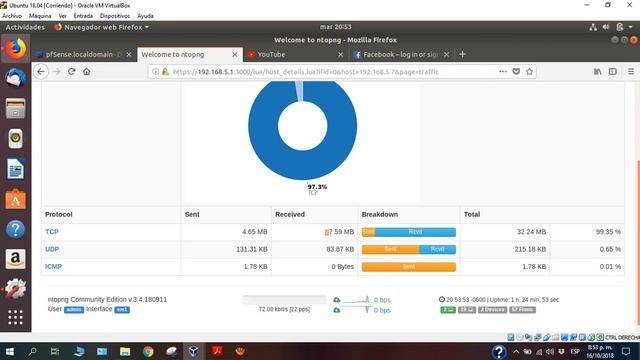
Task: Open page actions three-dot menu
Action: [502, 71]
